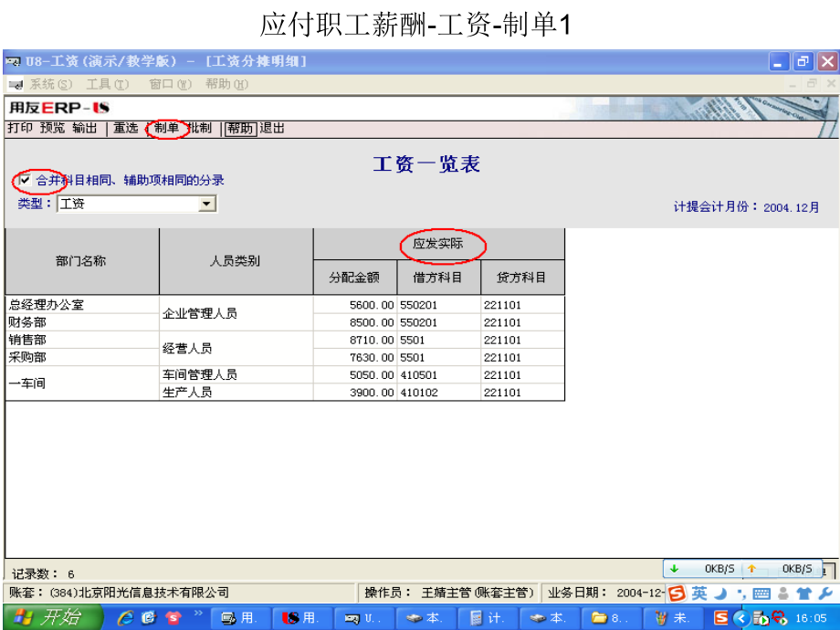This screenshot has height=630, width=840.
Task: Click the amount 7630.00 cell
Action: click(354, 357)
